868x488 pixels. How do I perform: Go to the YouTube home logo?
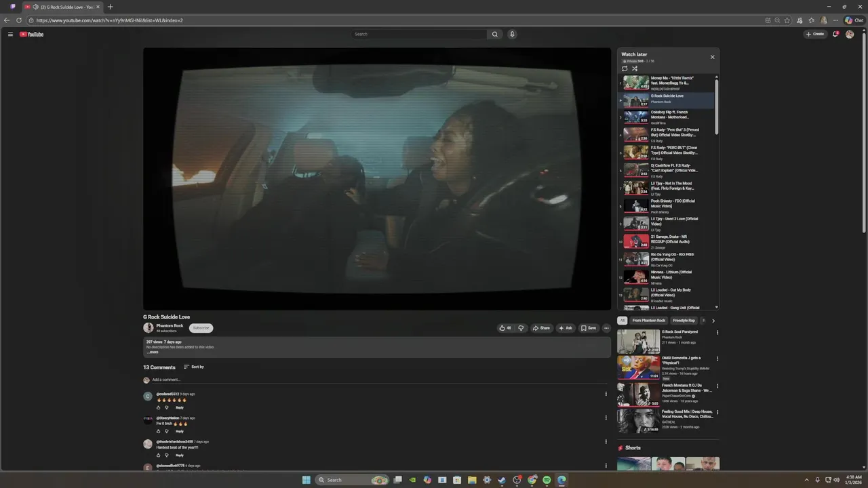32,34
